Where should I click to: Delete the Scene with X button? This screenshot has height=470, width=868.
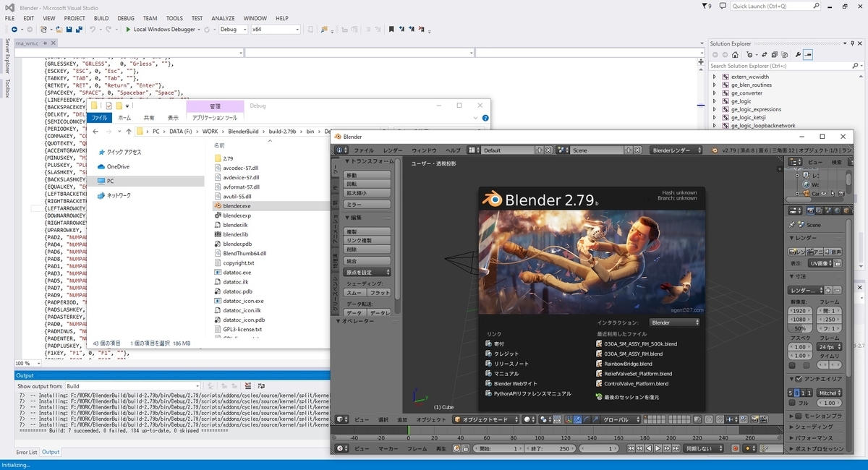click(637, 150)
